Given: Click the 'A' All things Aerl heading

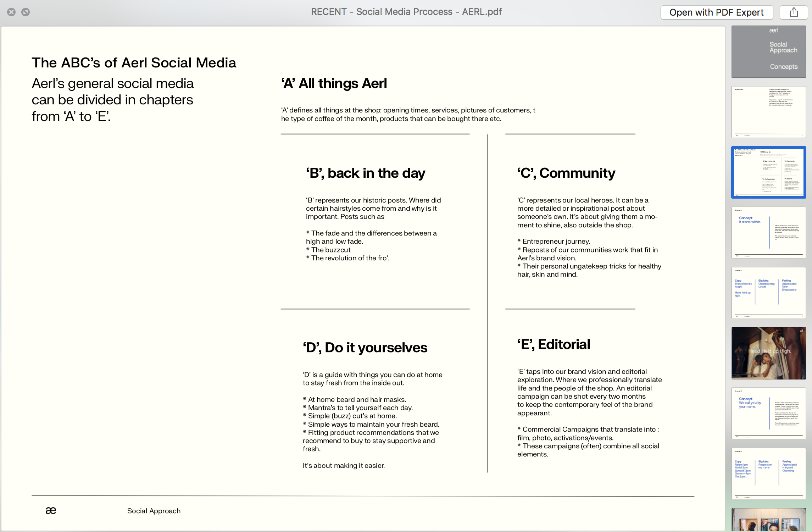Looking at the screenshot, I should pyautogui.click(x=334, y=83).
